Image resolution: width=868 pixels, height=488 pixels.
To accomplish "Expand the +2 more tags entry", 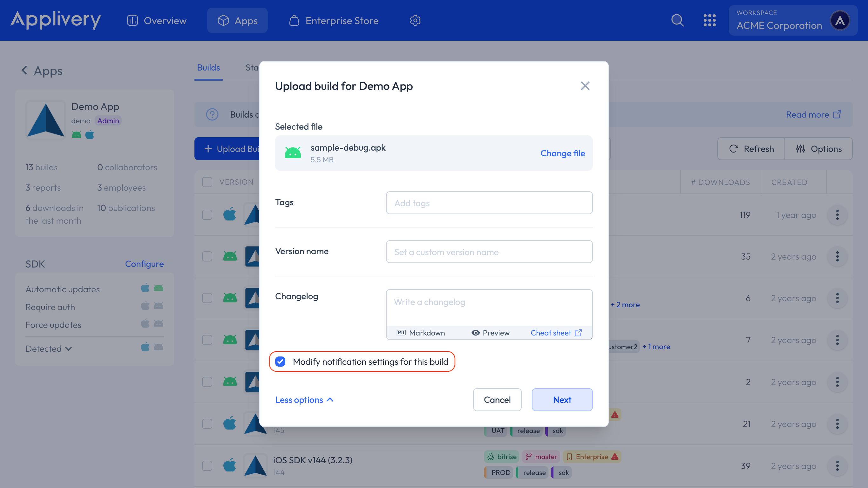I will (624, 305).
